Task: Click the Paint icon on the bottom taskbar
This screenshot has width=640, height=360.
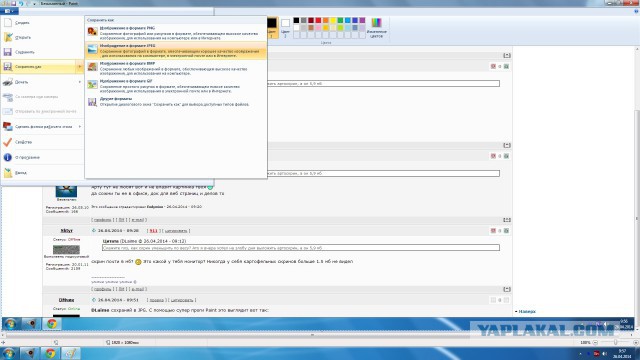Action: coord(71,353)
